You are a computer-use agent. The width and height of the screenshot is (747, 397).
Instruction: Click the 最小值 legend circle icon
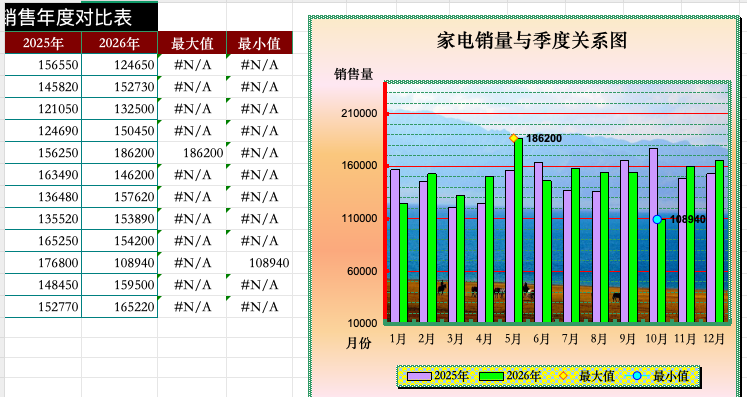coord(637,376)
